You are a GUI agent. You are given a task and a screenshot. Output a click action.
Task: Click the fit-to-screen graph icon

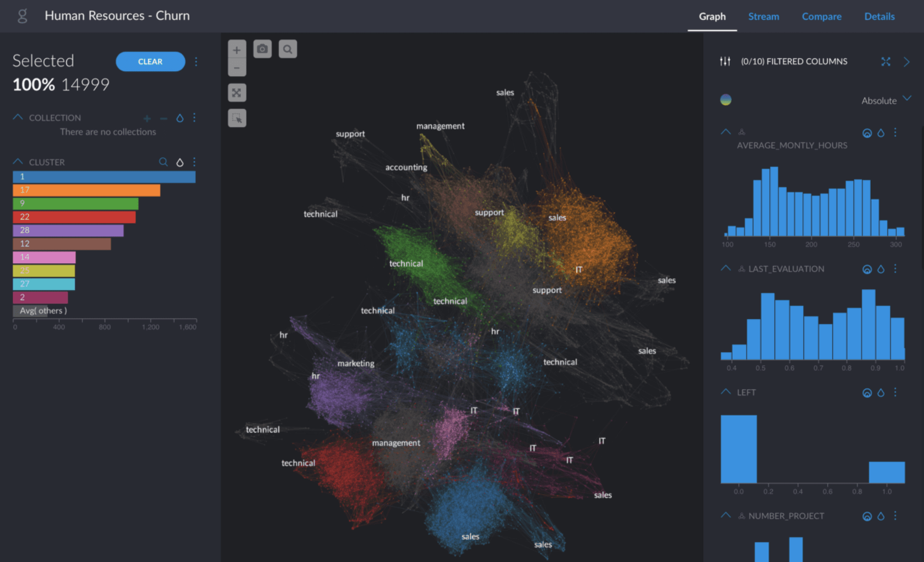[x=236, y=92]
